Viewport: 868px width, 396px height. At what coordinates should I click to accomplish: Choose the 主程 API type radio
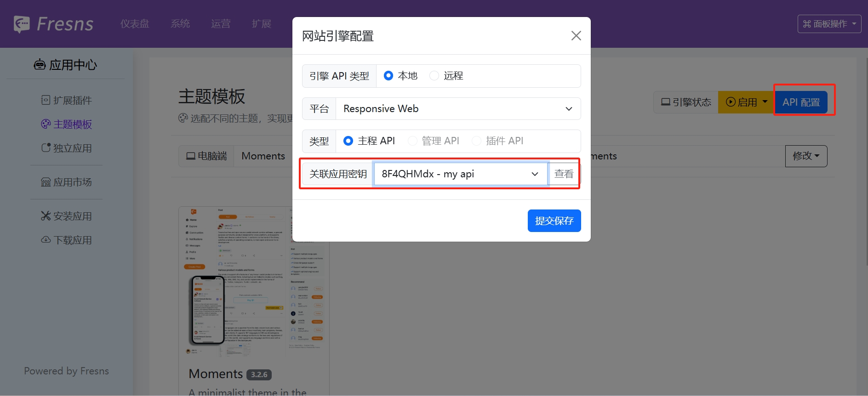[348, 141]
